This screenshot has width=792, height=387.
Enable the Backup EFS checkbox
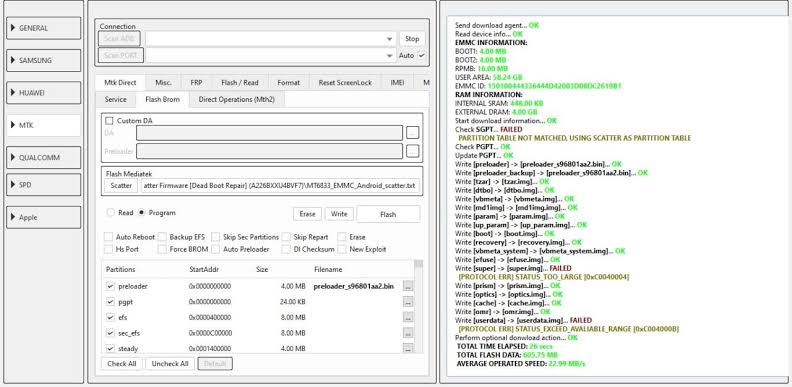point(162,237)
